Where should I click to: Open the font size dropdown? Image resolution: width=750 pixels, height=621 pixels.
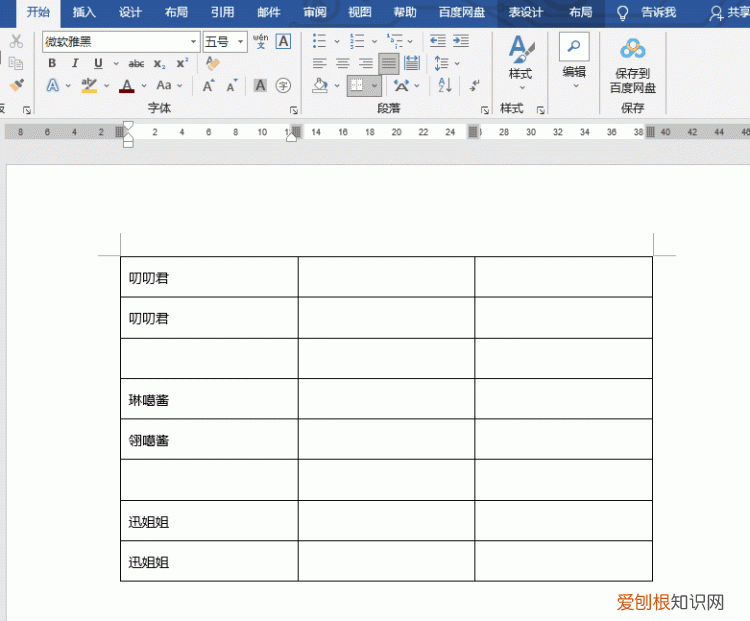pos(241,42)
